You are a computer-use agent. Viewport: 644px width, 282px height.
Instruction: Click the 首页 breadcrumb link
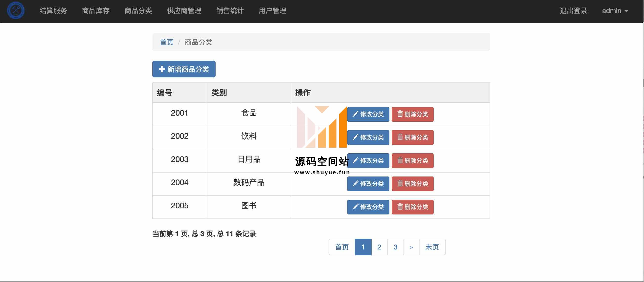[x=166, y=42]
